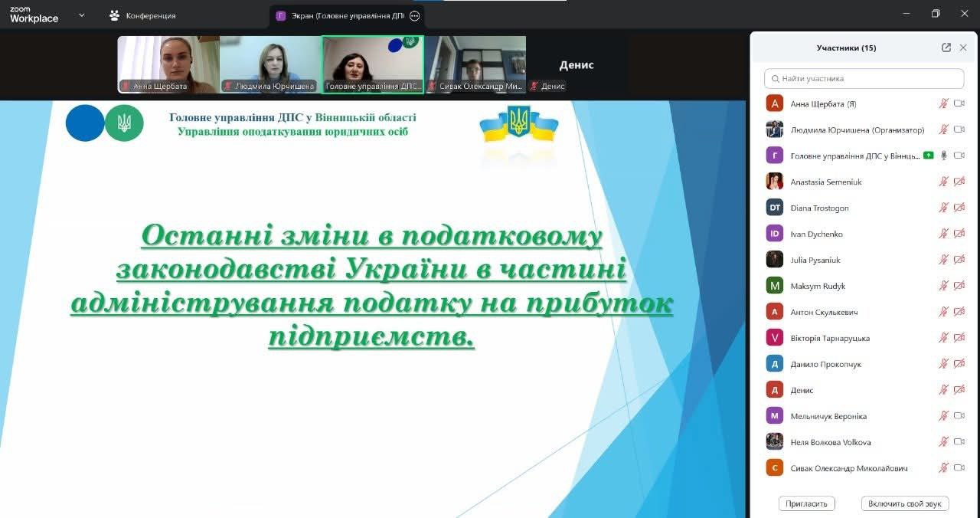Viewport: 980px width, 518px height.
Task: Click camera icon for Головне управління ДПС
Action: [959, 156]
